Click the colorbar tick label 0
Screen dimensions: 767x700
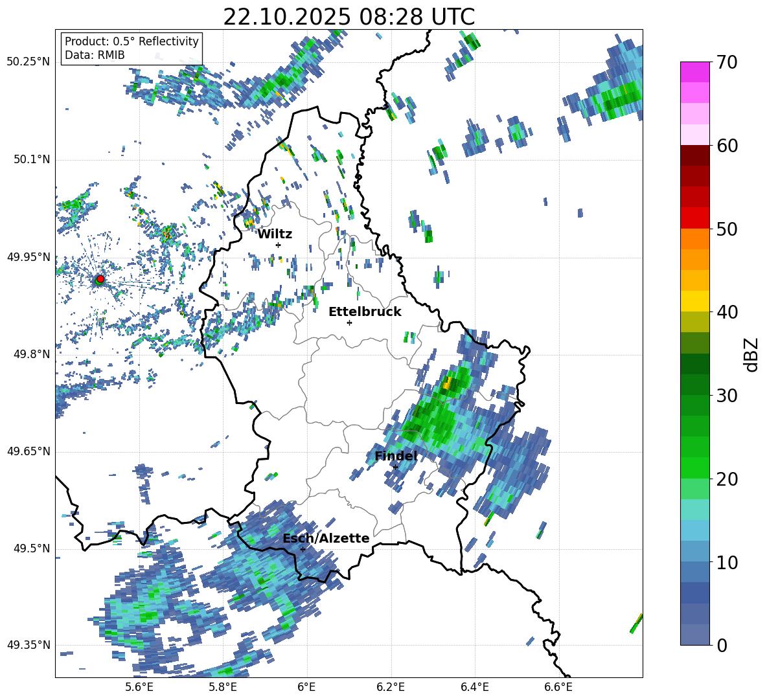tap(722, 645)
